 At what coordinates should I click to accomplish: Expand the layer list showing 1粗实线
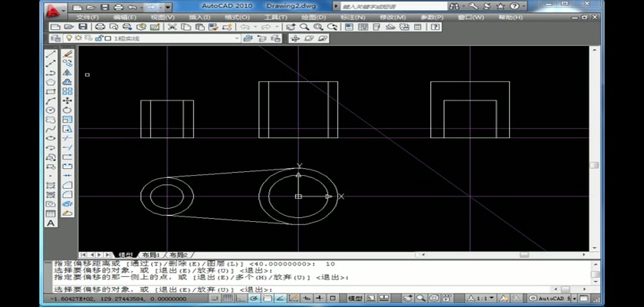point(237,38)
